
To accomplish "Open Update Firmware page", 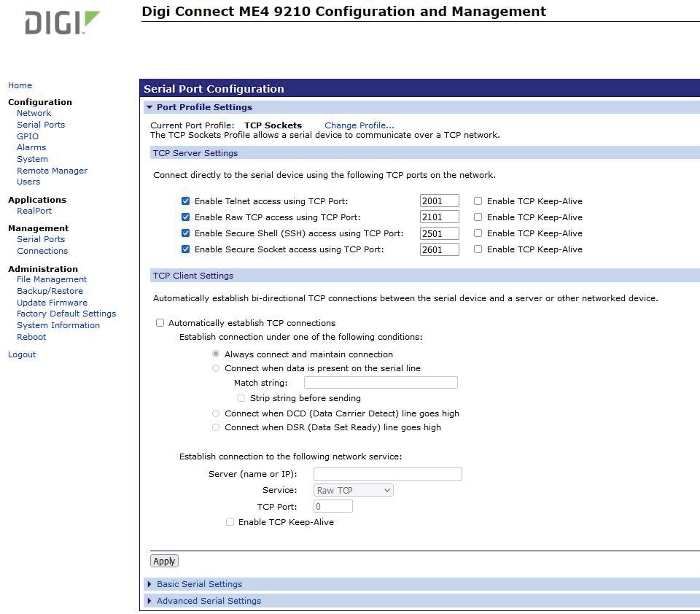I will pyautogui.click(x=52, y=303).
